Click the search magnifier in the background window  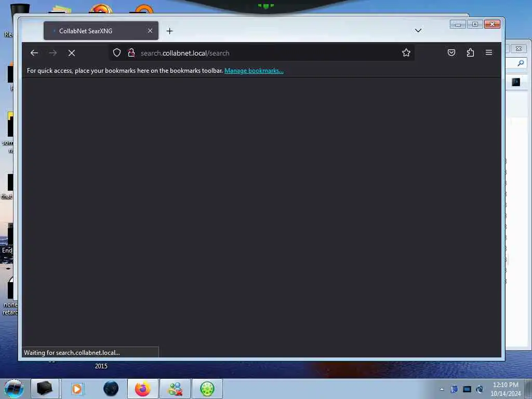coord(521,63)
